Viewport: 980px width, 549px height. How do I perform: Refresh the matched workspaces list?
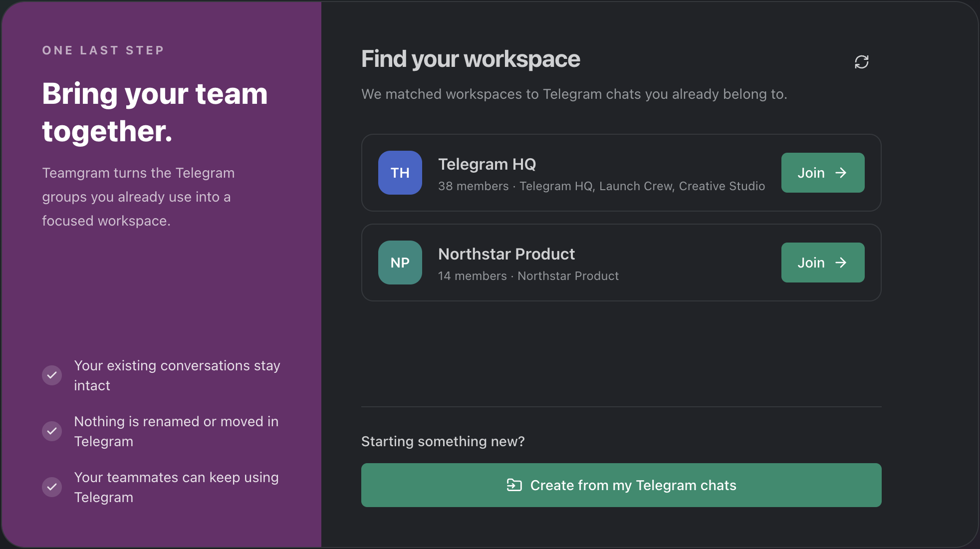click(x=862, y=62)
